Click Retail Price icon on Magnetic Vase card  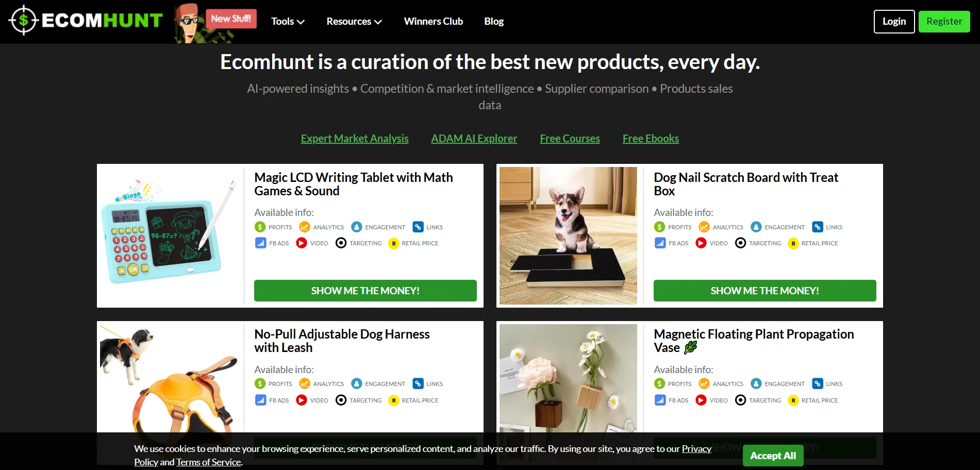(x=793, y=400)
